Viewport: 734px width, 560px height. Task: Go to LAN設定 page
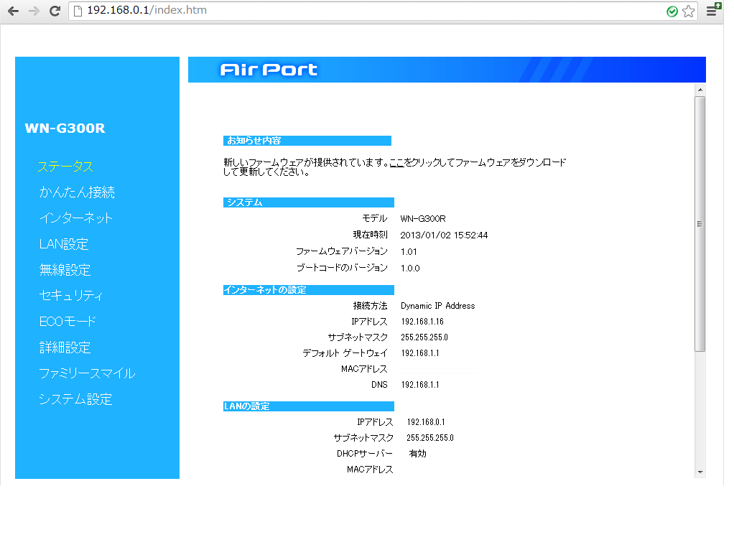(64, 244)
